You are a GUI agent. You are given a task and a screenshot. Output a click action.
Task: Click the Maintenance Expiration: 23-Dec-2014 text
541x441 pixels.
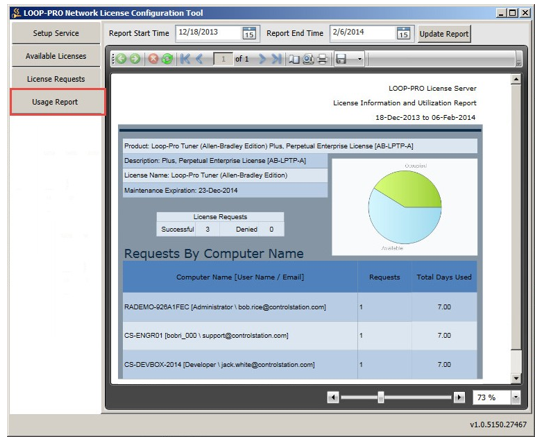tap(181, 190)
